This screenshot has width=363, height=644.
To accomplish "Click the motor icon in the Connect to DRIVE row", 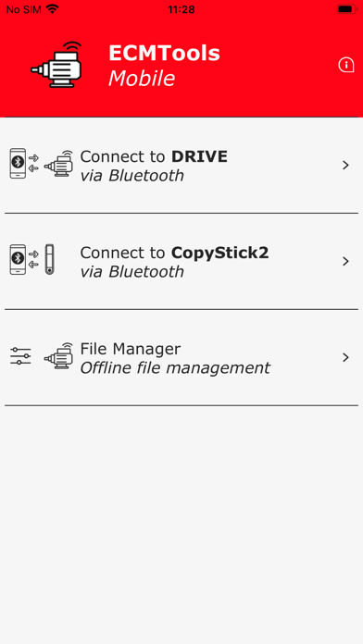I will (x=59, y=164).
